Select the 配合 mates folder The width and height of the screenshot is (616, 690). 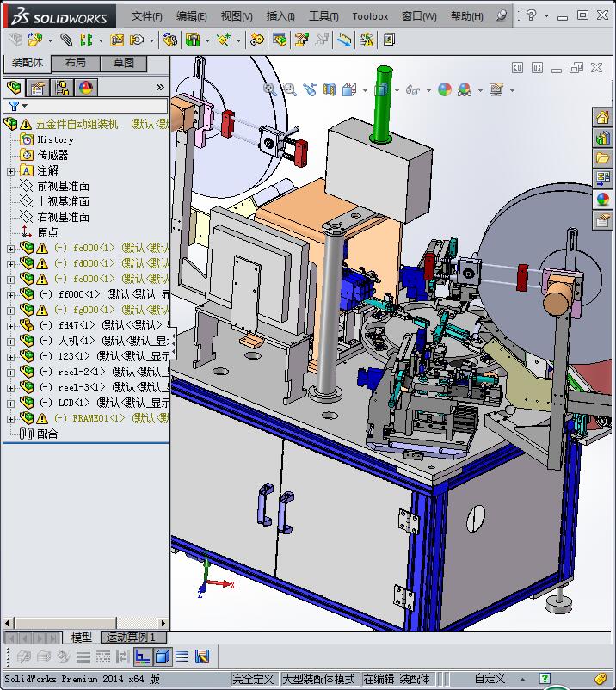coord(47,434)
